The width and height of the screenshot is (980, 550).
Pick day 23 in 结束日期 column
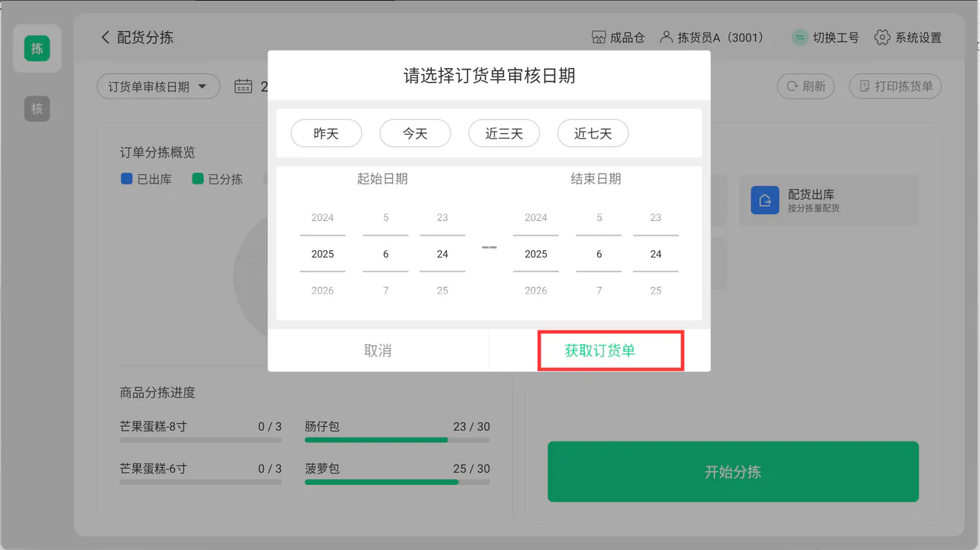(x=656, y=217)
